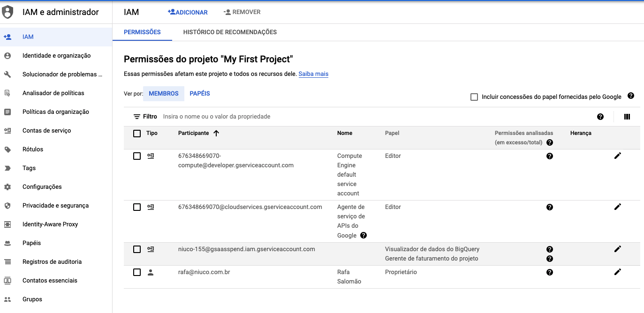644x313 pixels.
Task: Open Contas de serviço menu item
Action: click(56, 131)
